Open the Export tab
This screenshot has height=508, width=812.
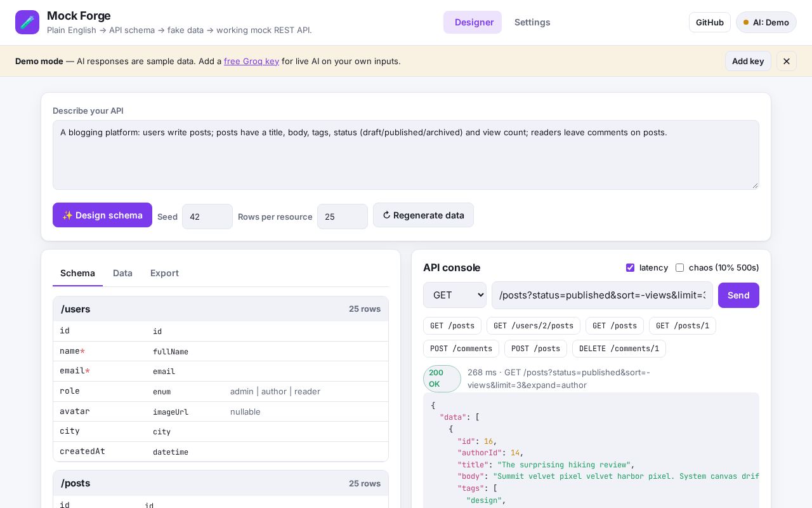164,273
